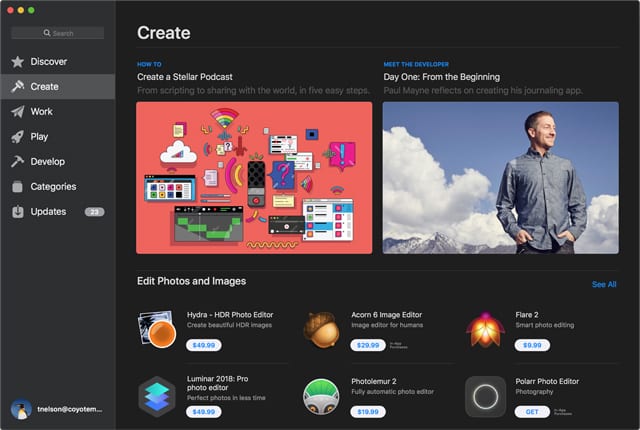Viewport: 640px width, 430px height.
Task: Click the Hydra HDR Photo Editor app icon
Action: point(157,330)
